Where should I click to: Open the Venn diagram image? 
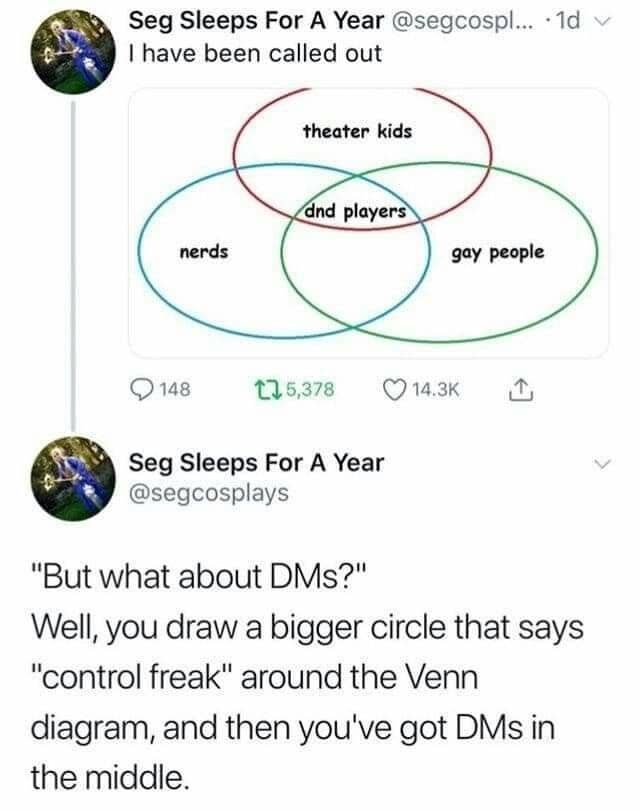point(369,222)
